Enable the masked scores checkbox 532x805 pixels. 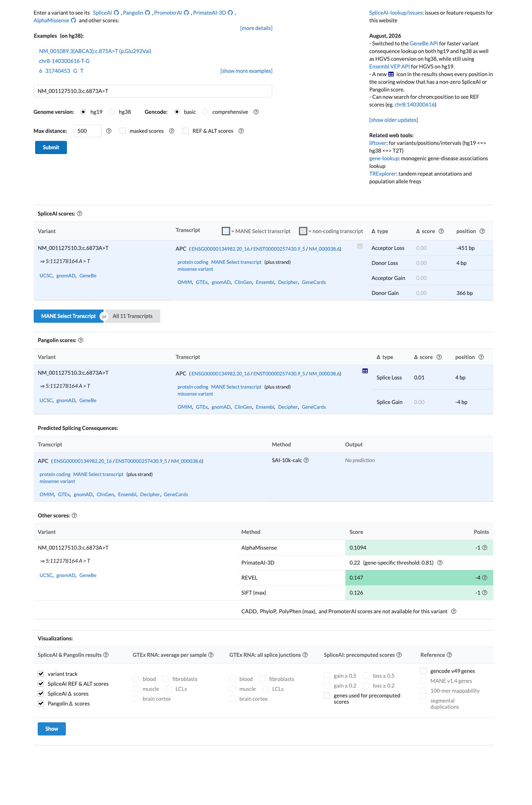point(123,131)
